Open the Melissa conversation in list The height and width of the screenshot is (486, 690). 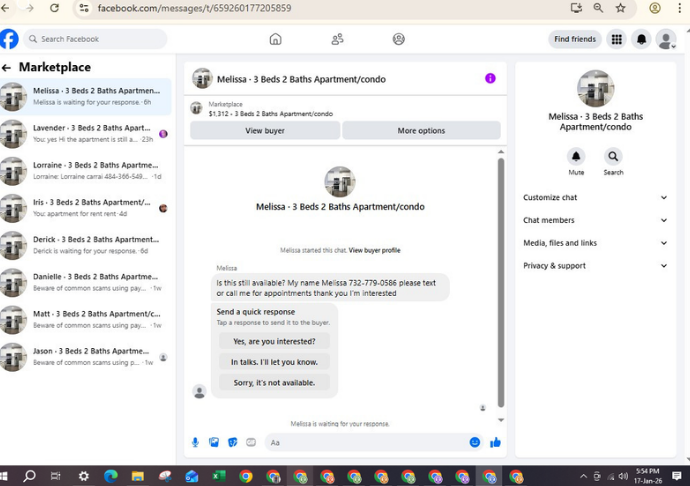click(86, 96)
